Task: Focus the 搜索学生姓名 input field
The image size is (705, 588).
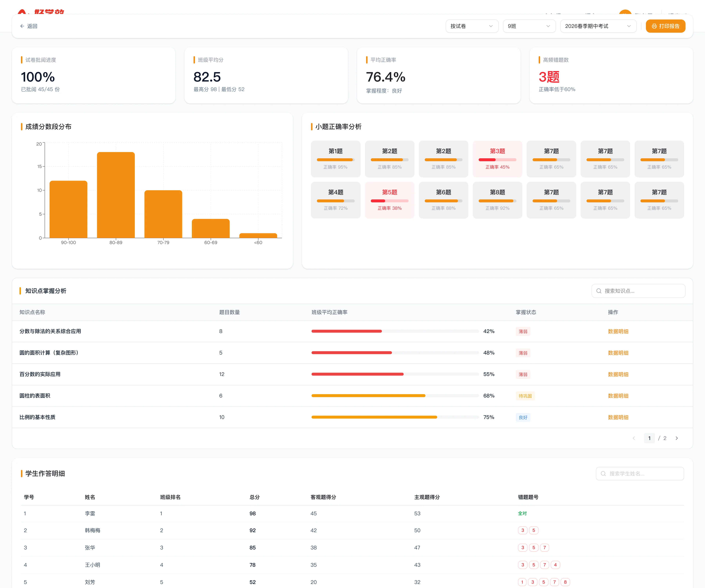Action: (x=639, y=473)
